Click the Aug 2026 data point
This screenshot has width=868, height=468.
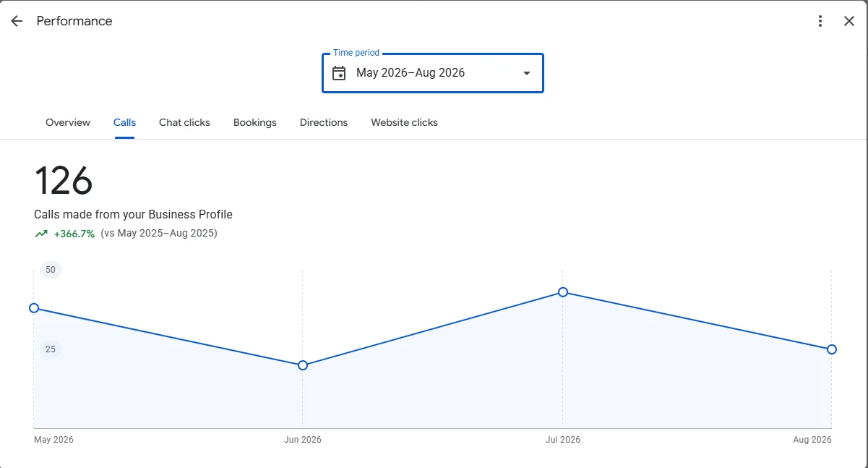[x=832, y=349]
